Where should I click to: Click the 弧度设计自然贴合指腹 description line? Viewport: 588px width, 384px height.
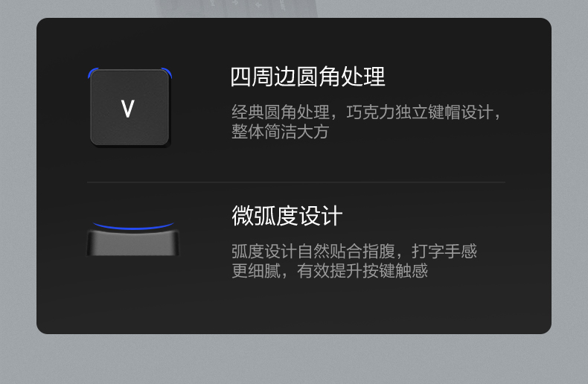point(354,252)
